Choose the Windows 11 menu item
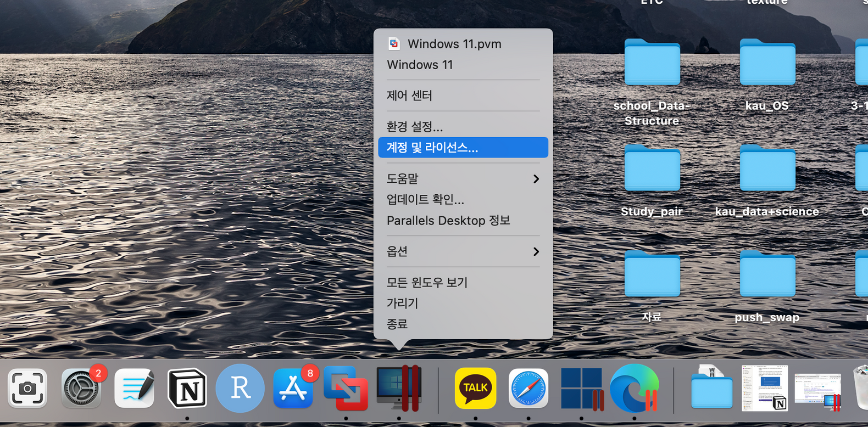 tap(463, 65)
